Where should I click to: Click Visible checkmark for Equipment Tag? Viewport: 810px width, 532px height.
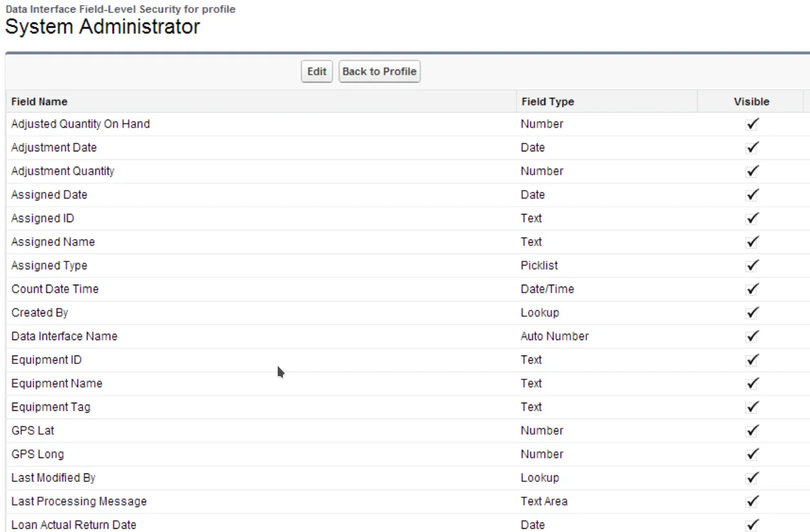point(752,407)
